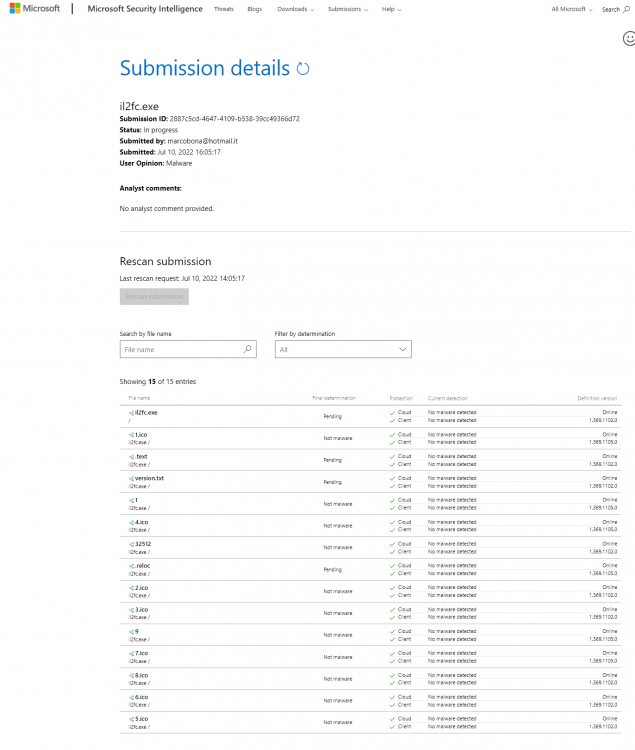Open the Threats menu item
Viewport: 635px width, 750px height.
223,9
